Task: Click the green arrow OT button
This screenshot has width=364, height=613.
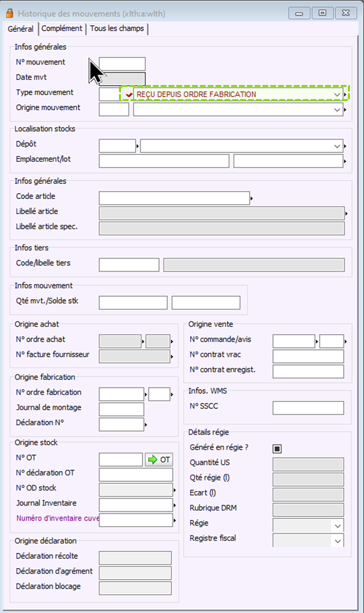Action: point(159,459)
